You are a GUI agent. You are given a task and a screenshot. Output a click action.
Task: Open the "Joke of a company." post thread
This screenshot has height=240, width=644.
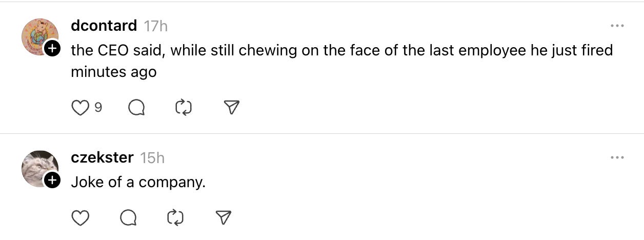tap(138, 182)
